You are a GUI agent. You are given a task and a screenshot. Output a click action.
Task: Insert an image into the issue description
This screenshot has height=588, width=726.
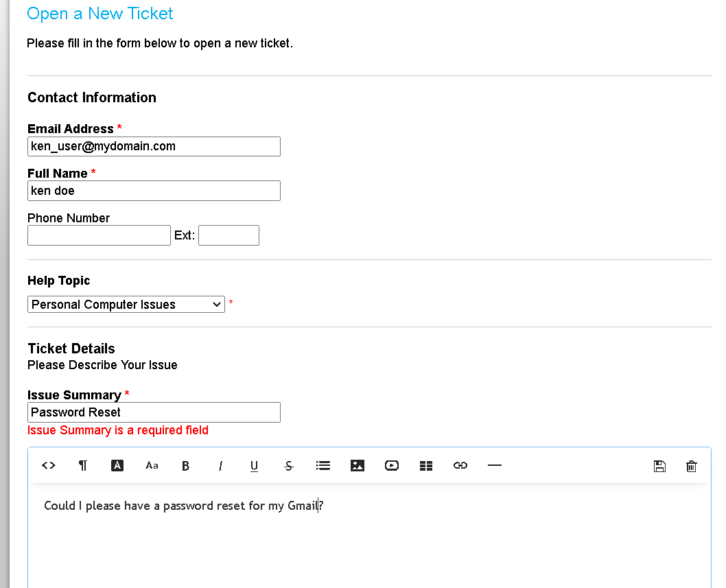click(358, 466)
